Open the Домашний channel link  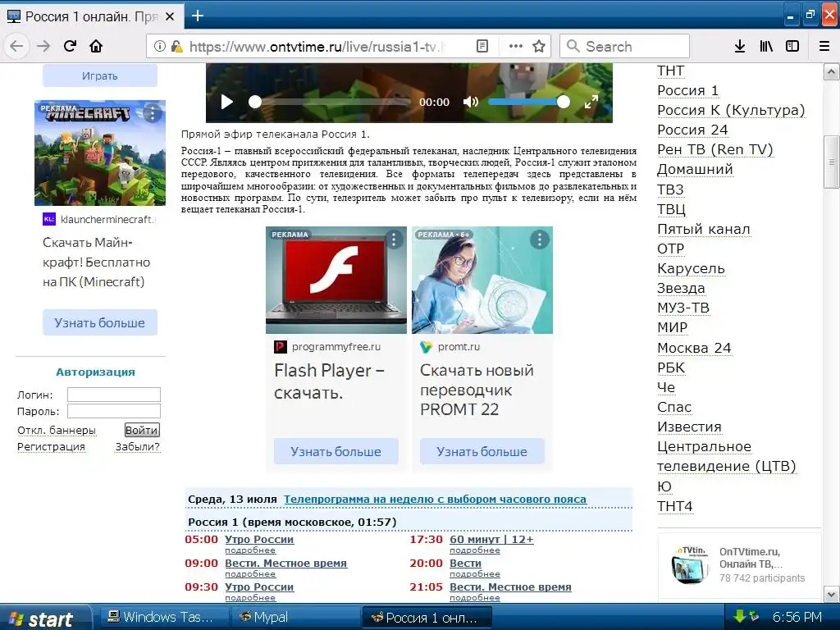695,169
